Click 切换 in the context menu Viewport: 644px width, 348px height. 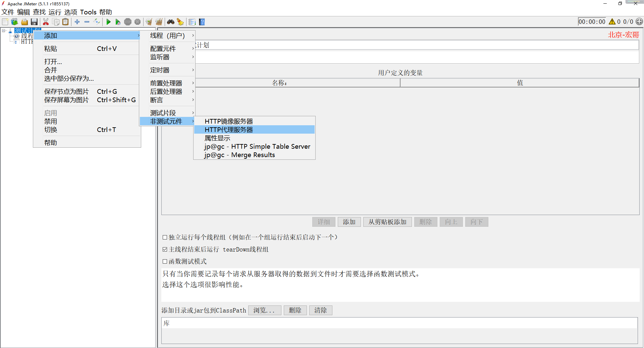coord(87,130)
